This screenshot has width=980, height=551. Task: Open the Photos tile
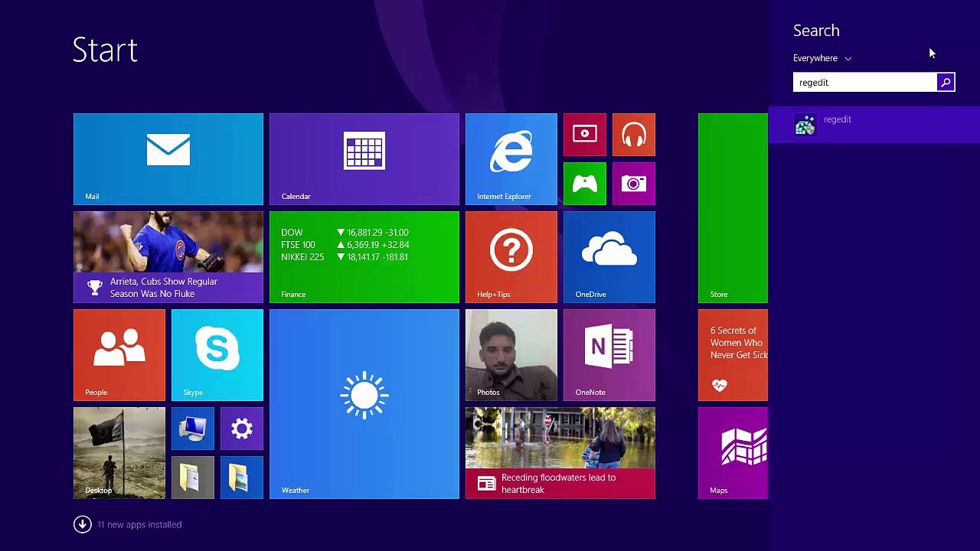point(511,355)
